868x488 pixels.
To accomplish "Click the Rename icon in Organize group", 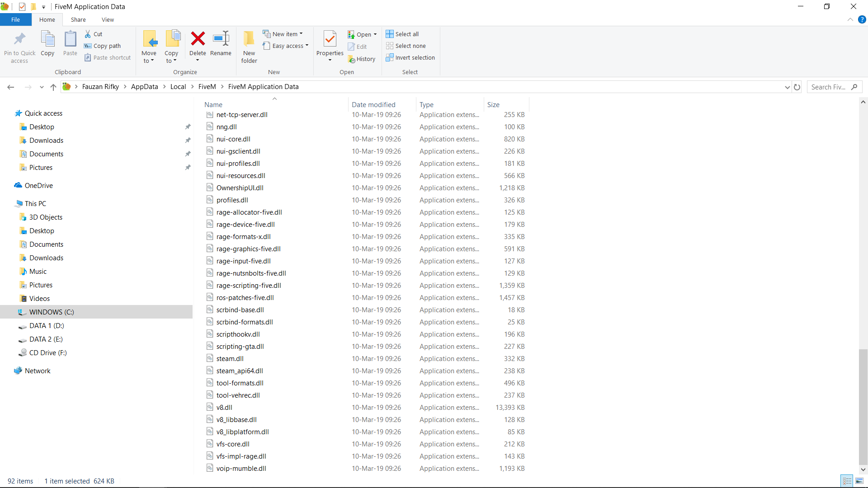I will 221,39.
